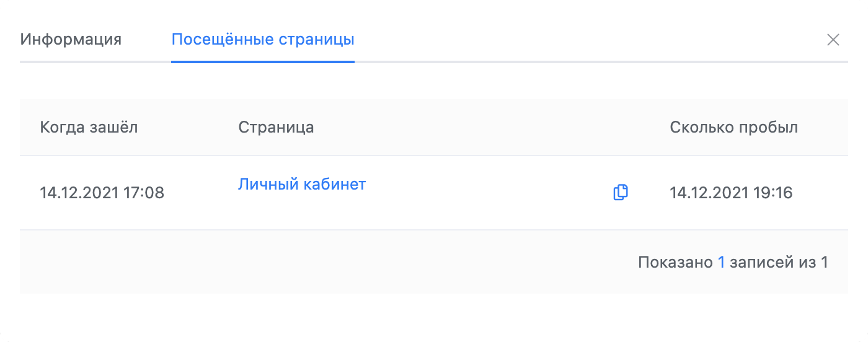The height and width of the screenshot is (342, 868).
Task: Select the 14.12.2021 17:08 entry time cell
Action: pyautogui.click(x=102, y=193)
